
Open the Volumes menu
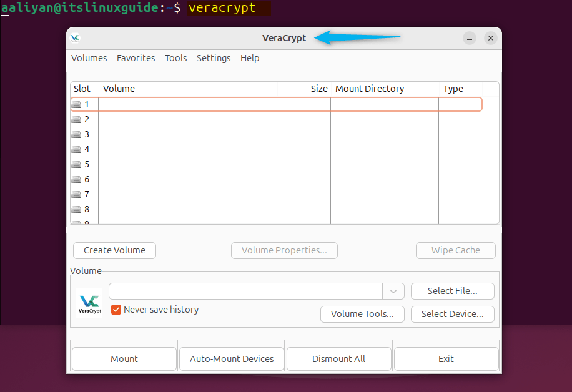[89, 57]
